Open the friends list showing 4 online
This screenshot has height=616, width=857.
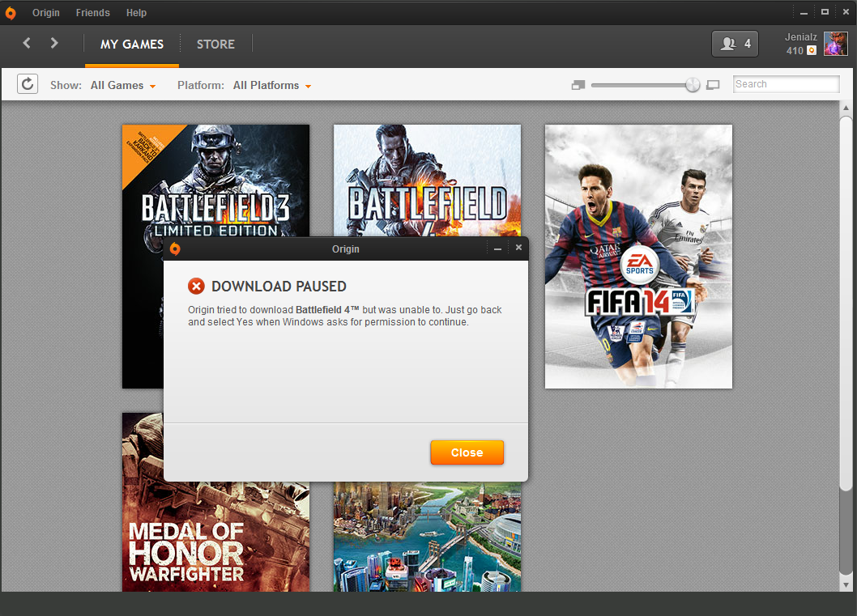pyautogui.click(x=735, y=44)
